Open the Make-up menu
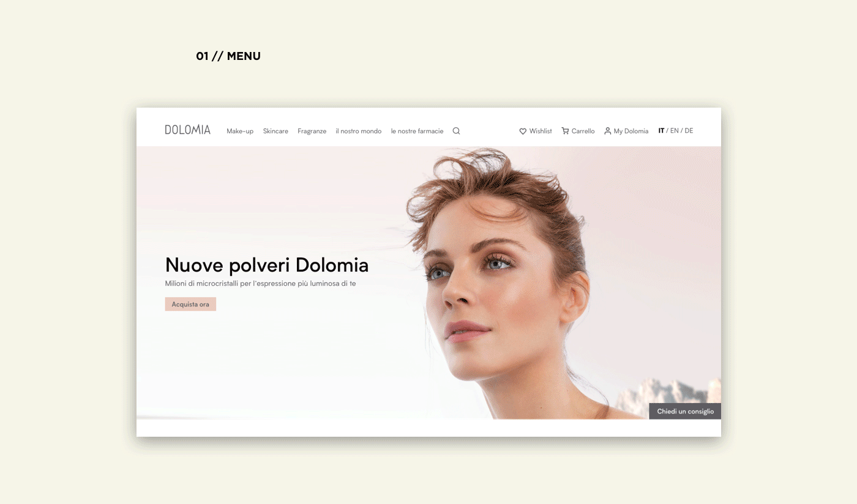The image size is (857, 504). click(x=240, y=131)
